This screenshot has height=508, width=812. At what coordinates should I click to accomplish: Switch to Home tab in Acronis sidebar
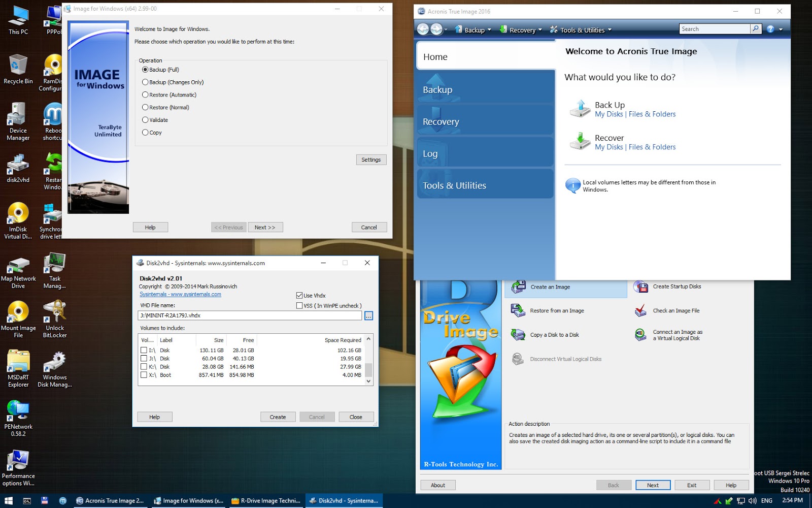(x=486, y=56)
